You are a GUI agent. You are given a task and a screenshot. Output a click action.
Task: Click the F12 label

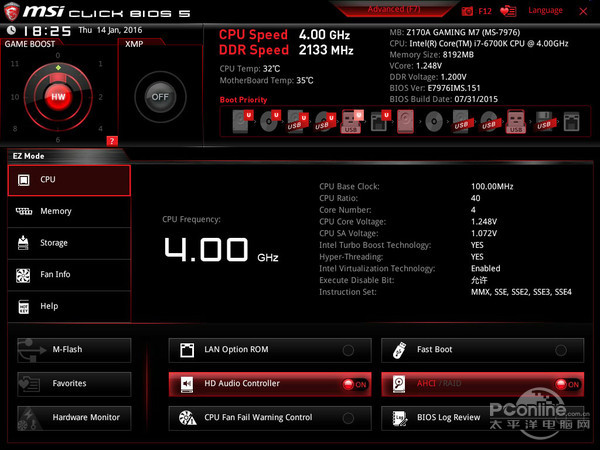pyautogui.click(x=485, y=11)
